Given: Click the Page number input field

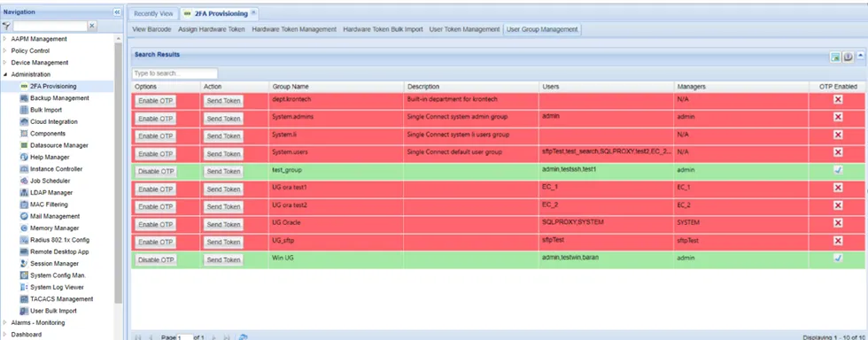Looking at the screenshot, I should 185,336.
